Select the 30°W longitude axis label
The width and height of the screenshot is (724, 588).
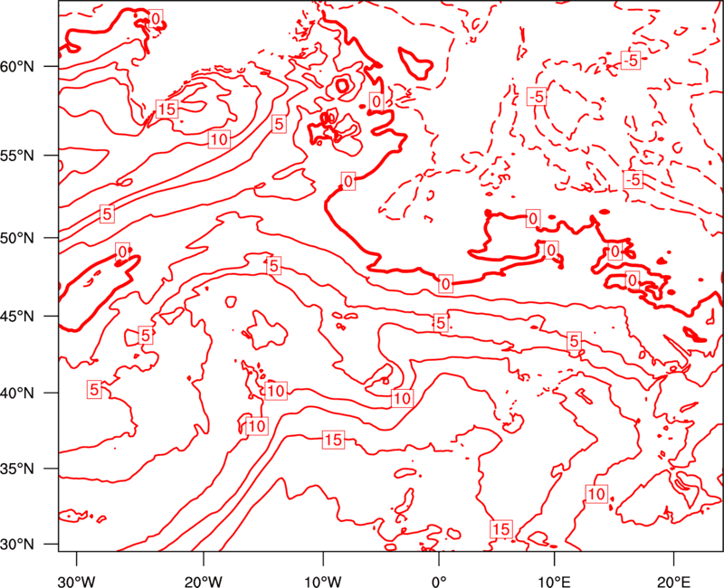coord(76,581)
